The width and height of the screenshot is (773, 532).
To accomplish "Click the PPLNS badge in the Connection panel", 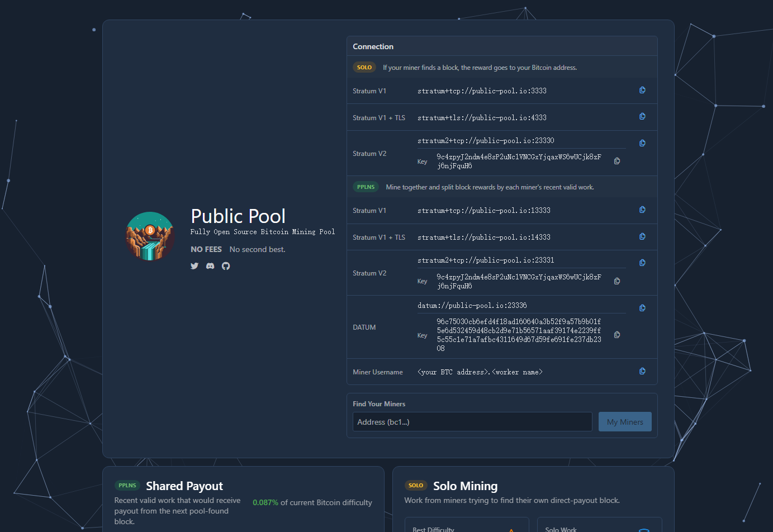I will click(366, 187).
